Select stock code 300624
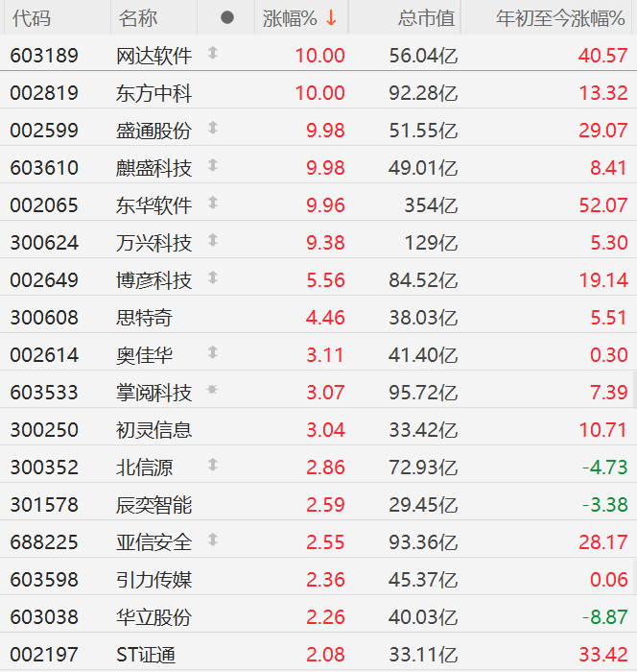This screenshot has width=637, height=672. click(x=44, y=243)
